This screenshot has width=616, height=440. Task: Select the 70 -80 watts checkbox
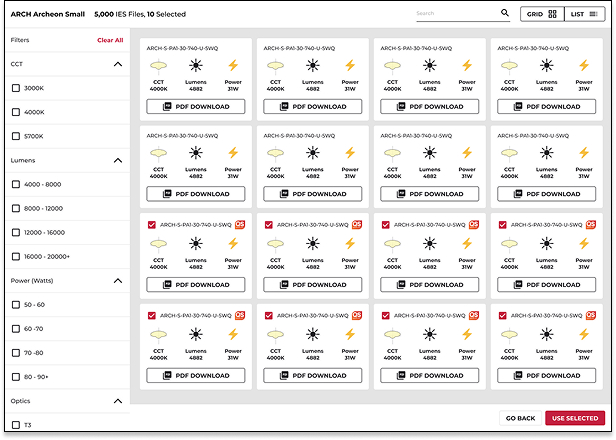[16, 352]
